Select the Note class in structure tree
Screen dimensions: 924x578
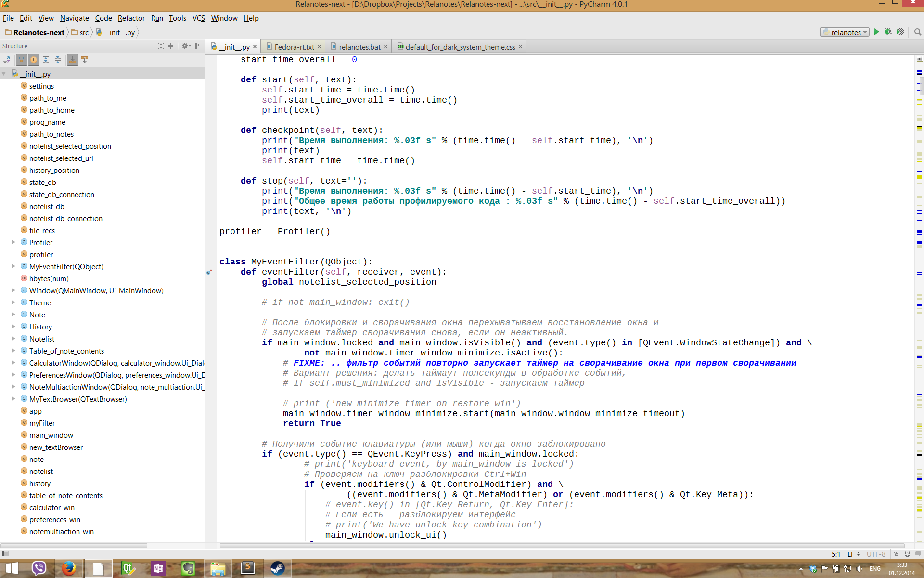37,315
